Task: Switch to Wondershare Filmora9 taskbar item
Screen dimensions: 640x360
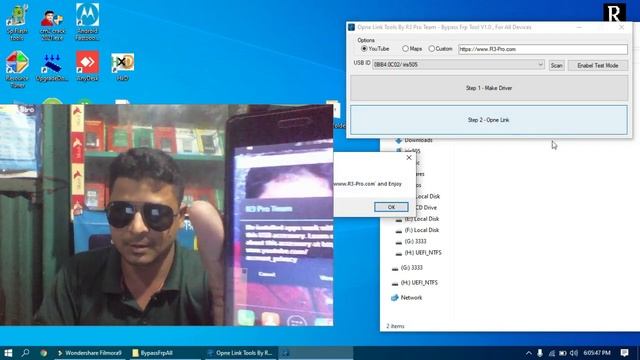Action: 90,353
